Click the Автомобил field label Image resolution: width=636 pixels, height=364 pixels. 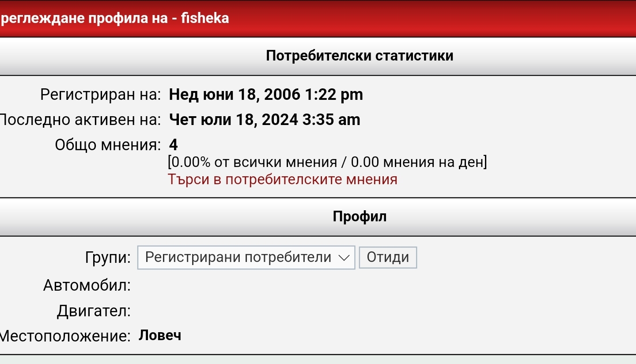tap(87, 285)
